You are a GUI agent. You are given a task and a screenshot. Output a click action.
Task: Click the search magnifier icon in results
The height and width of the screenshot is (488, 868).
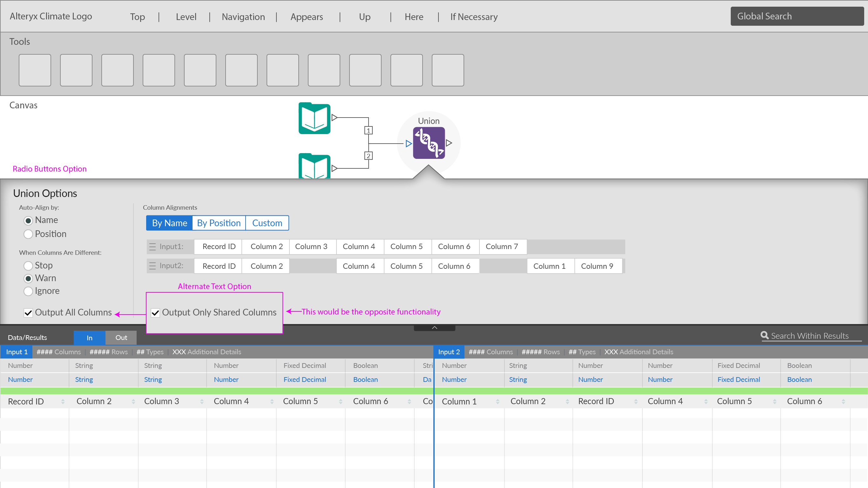[x=764, y=335]
